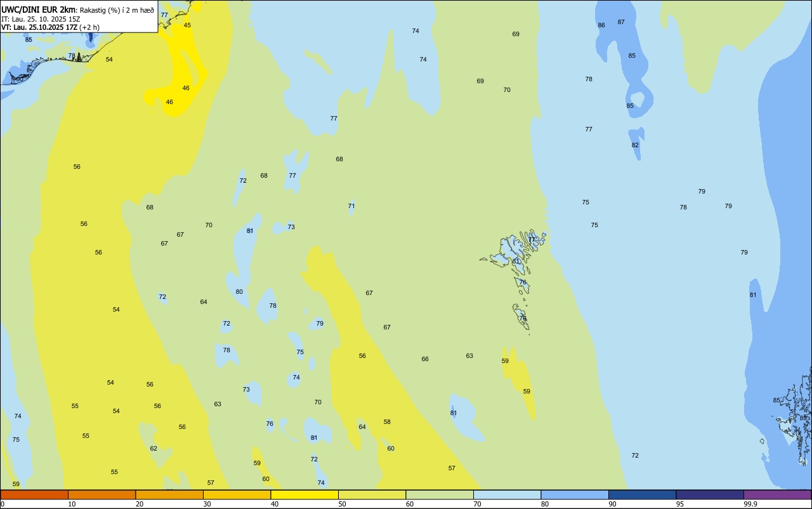Click the legend tick label '95'
This screenshot has height=509, width=812.
click(x=680, y=504)
